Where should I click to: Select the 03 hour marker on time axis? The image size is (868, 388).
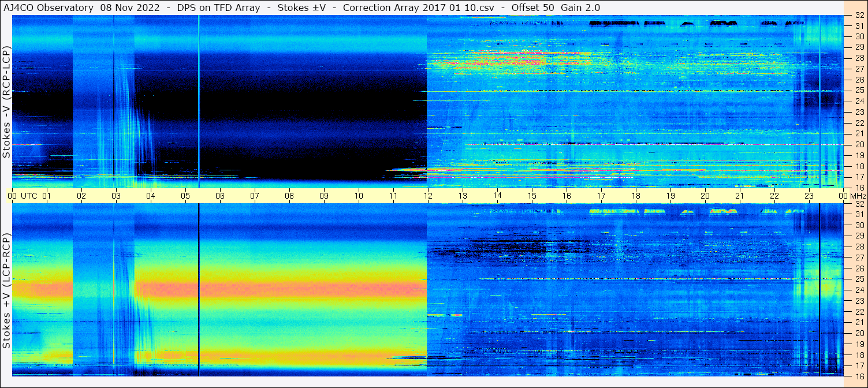116,196
